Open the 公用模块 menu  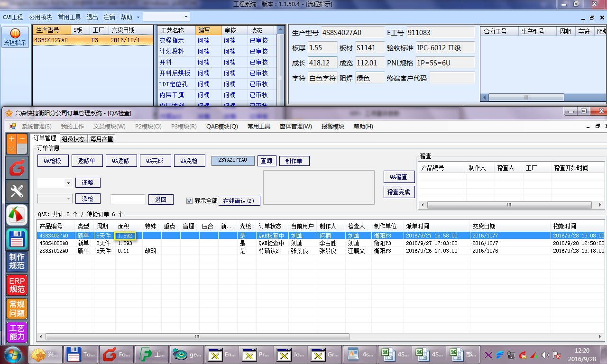point(40,17)
